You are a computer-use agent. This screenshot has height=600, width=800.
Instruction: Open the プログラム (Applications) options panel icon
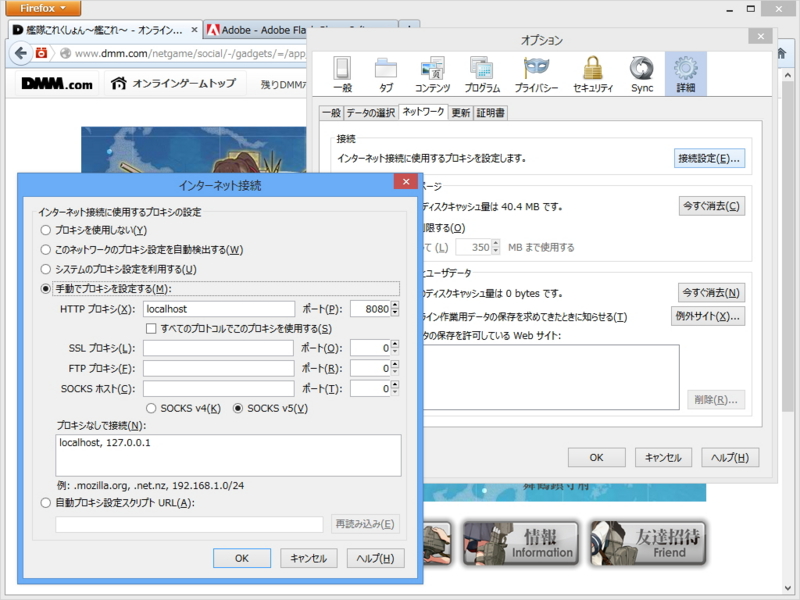(x=482, y=74)
